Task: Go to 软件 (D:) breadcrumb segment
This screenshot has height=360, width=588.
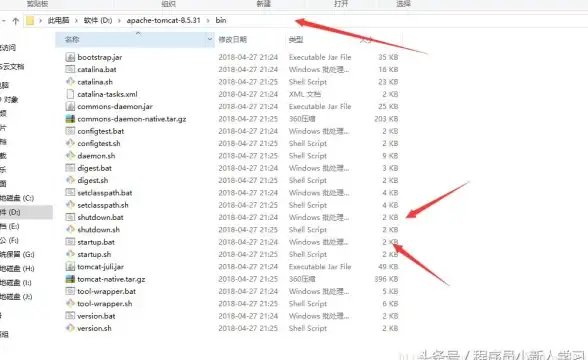Action: pyautogui.click(x=98, y=21)
